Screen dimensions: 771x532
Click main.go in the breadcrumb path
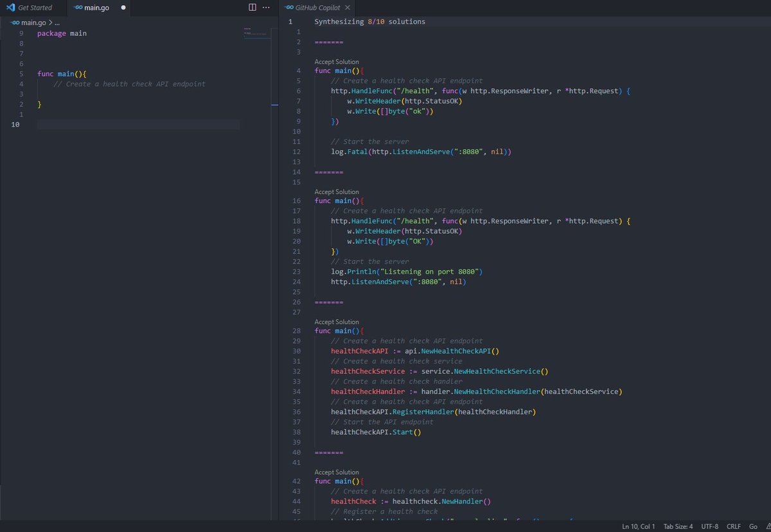(x=32, y=22)
